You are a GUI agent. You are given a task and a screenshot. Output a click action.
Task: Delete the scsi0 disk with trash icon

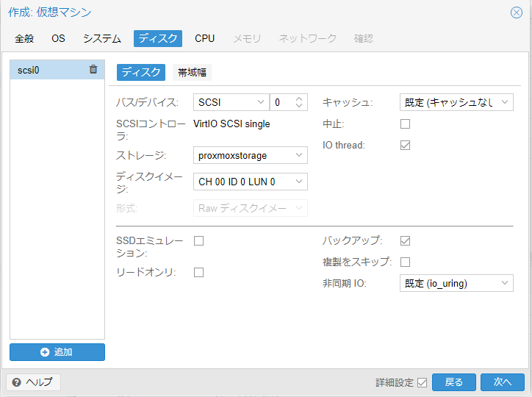pyautogui.click(x=93, y=70)
